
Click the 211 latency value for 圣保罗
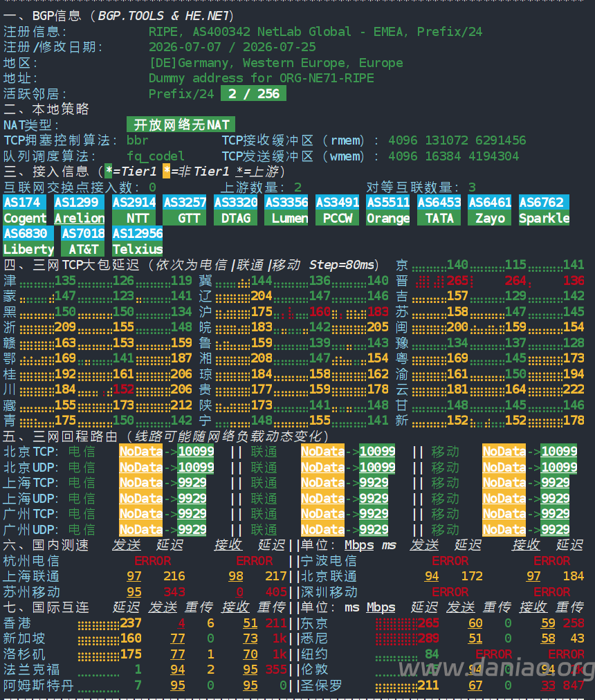(428, 685)
